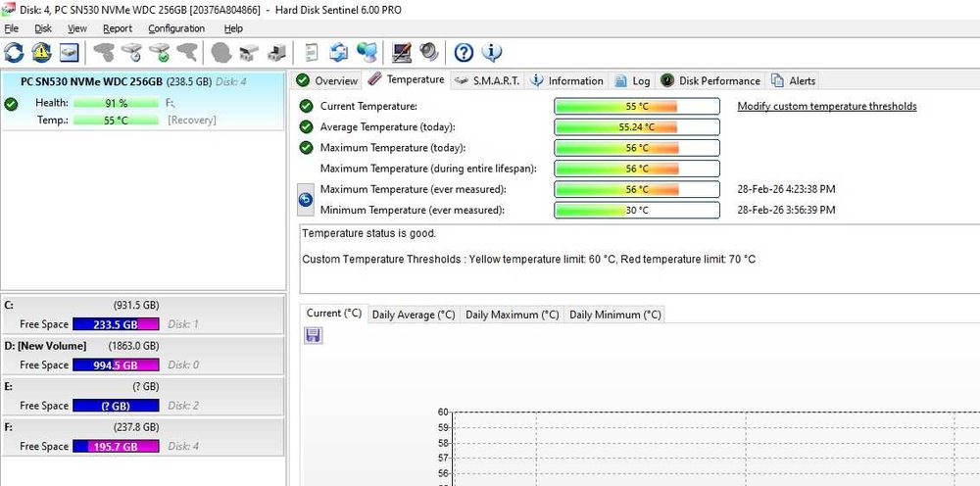The width and height of the screenshot is (980, 486).
Task: Click the '28-Feb-26 4:23:38 PM' timestamp
Action: (786, 189)
